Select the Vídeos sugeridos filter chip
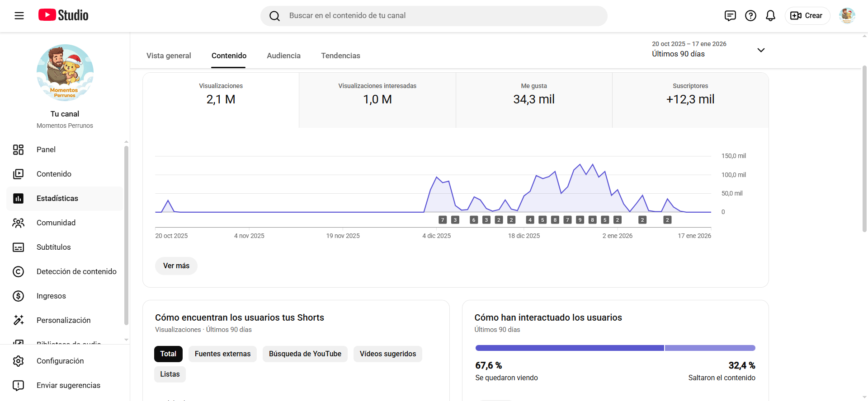The image size is (868, 401). pyautogui.click(x=387, y=354)
